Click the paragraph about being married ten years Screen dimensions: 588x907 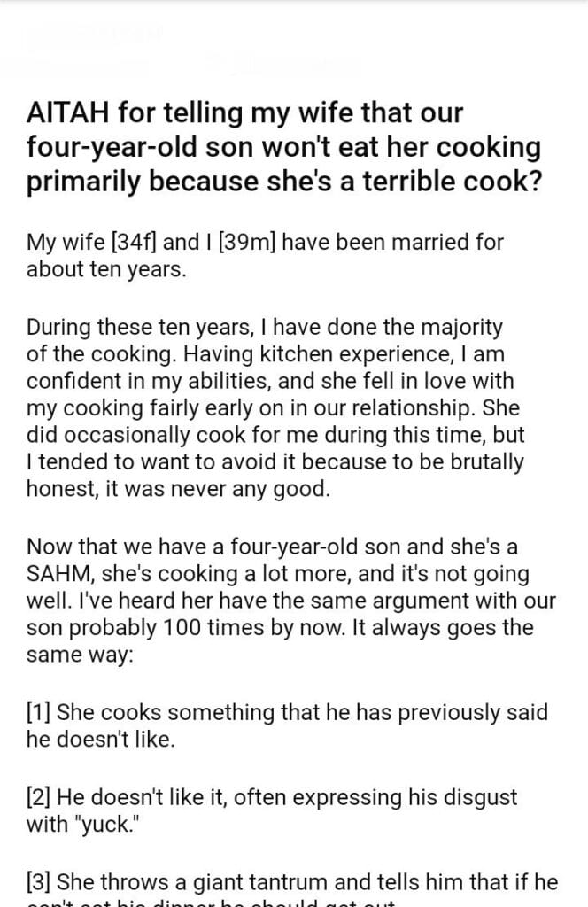pyautogui.click(x=266, y=256)
